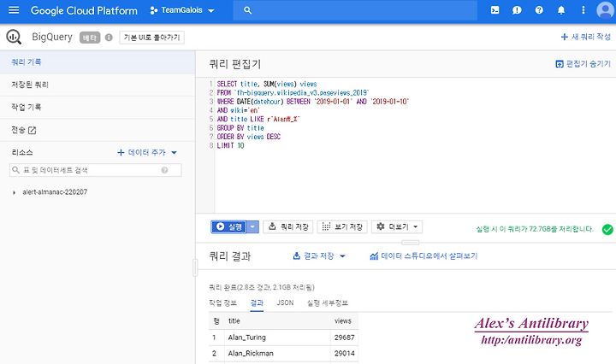Open the vertical three-dot settings menu
Image resolution: width=616 pixels, height=364 pixels.
(x=583, y=10)
